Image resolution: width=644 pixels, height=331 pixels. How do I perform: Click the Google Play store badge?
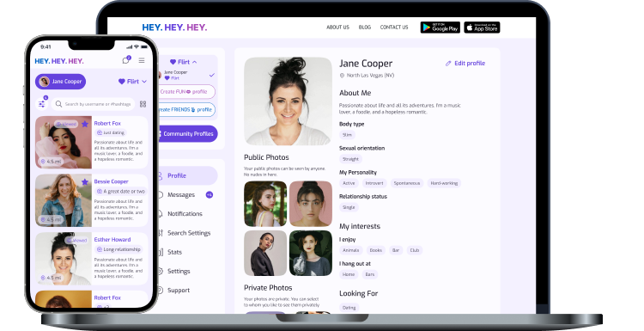click(440, 28)
